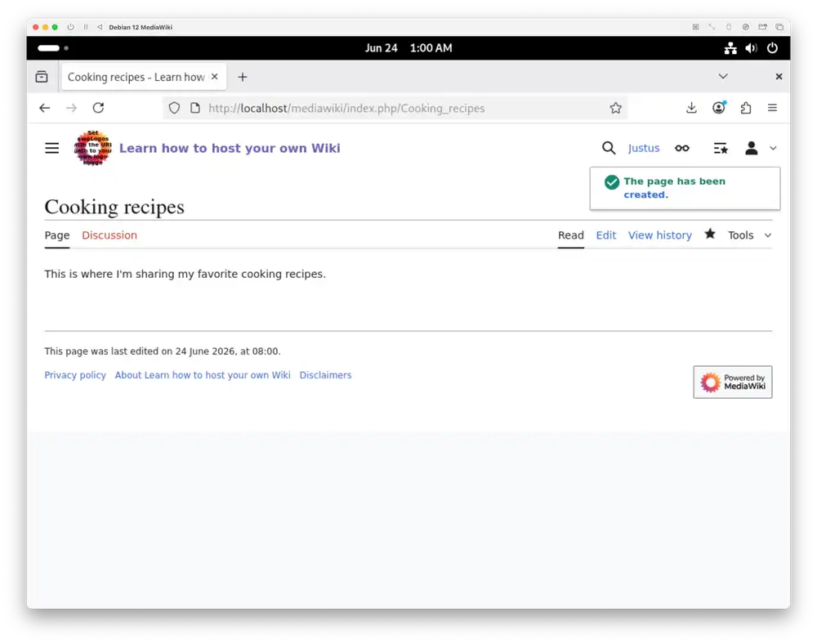Open the system power icon menu
The width and height of the screenshot is (817, 644).
click(x=772, y=48)
